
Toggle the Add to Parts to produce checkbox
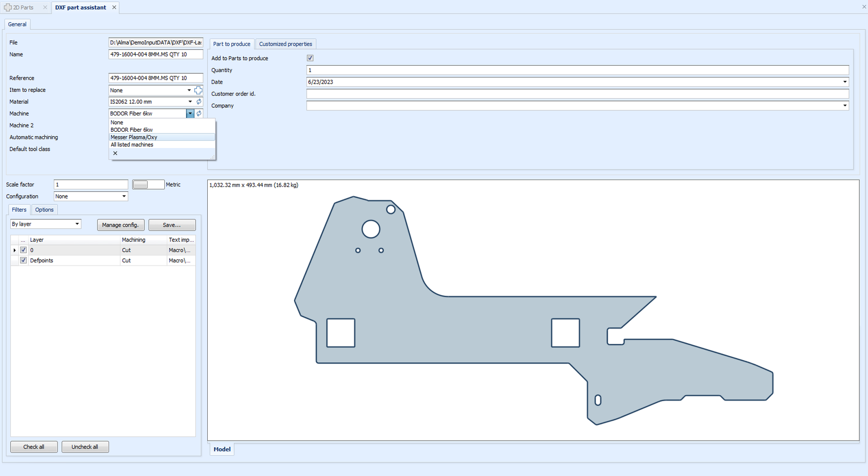[310, 58]
